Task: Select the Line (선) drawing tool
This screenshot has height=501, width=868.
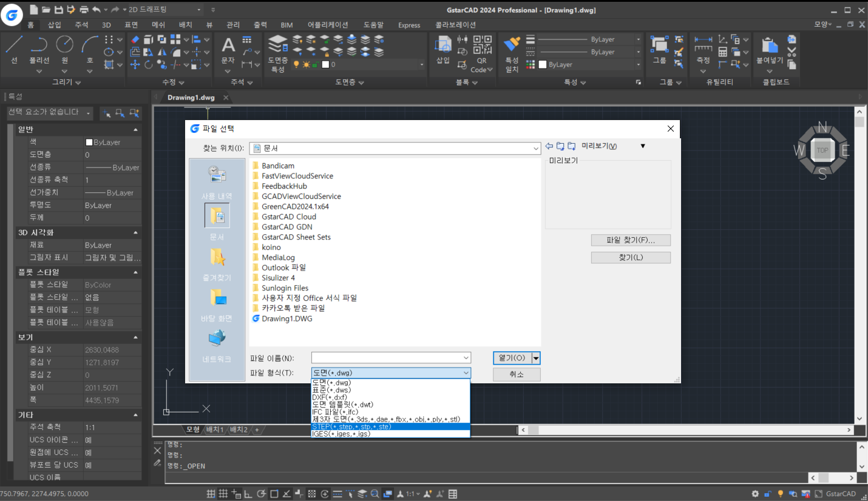Action: tap(15, 49)
